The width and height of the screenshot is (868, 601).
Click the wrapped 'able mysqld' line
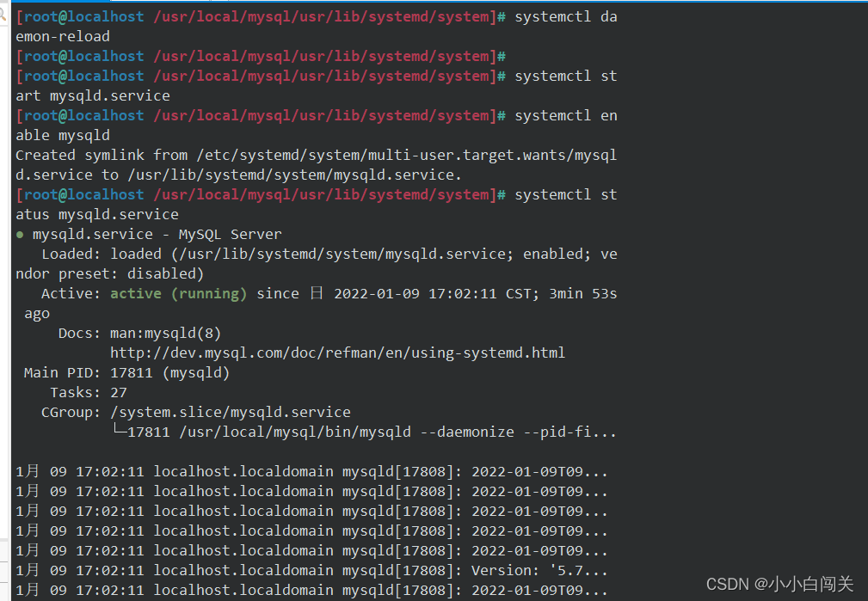pyautogui.click(x=63, y=136)
